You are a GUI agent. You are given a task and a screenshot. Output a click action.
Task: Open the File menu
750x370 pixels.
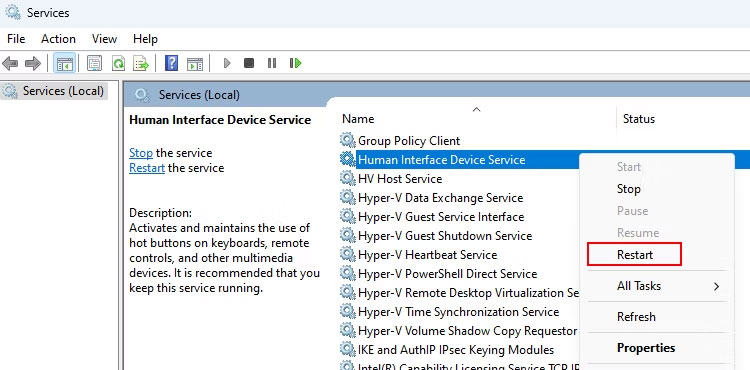click(16, 39)
